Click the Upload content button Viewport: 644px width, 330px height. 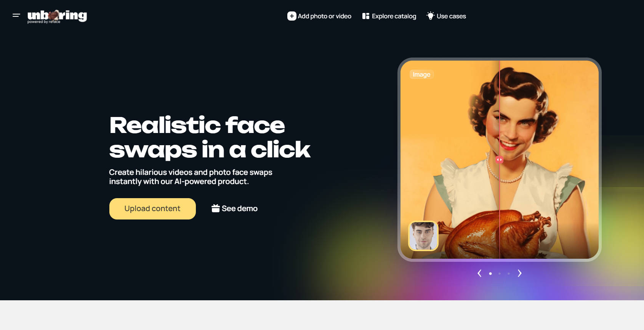tap(152, 209)
